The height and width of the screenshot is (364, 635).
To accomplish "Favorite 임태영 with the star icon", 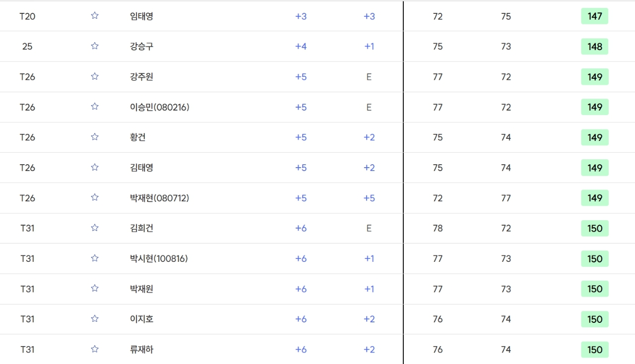I will tap(95, 16).
